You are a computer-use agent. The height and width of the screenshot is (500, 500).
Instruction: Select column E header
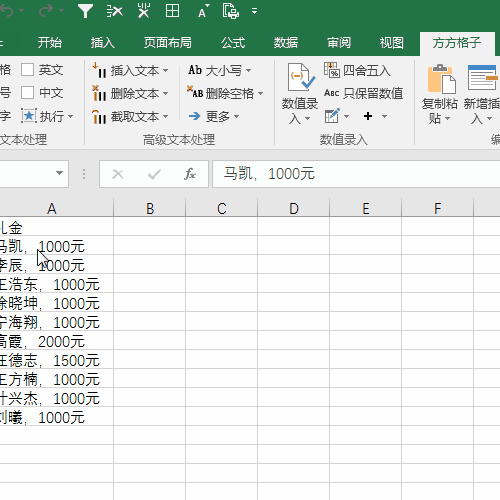click(x=366, y=208)
